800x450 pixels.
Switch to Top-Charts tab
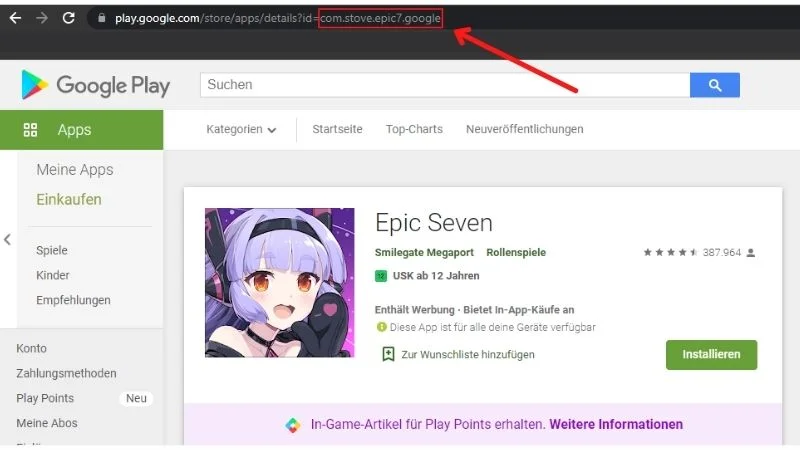pyautogui.click(x=414, y=129)
